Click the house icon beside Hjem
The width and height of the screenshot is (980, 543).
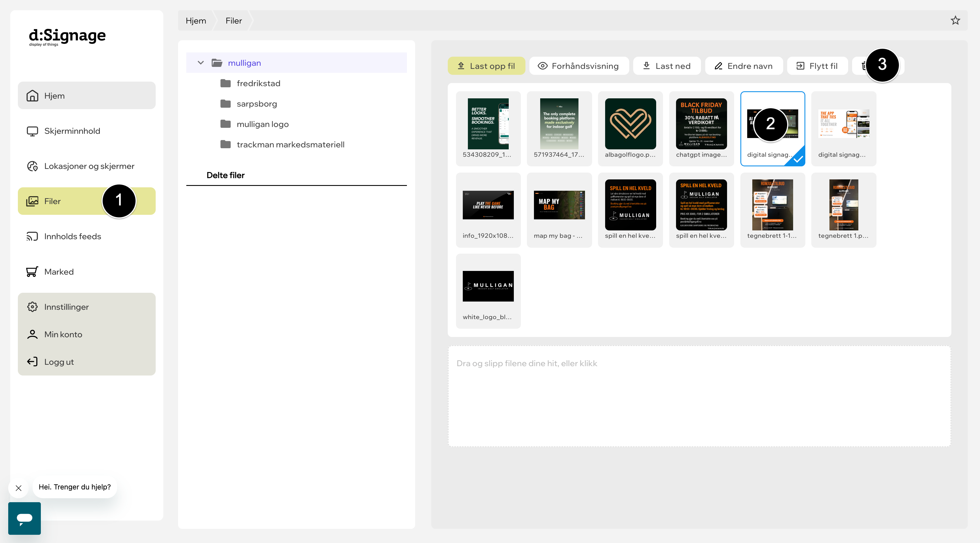[32, 96]
